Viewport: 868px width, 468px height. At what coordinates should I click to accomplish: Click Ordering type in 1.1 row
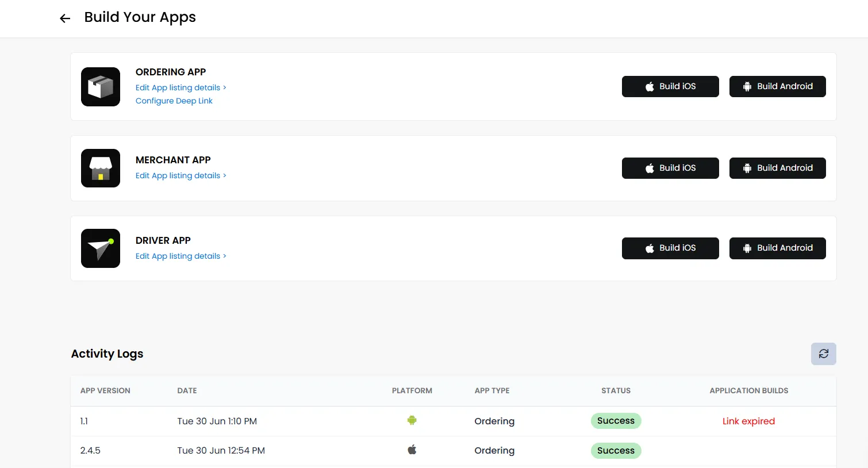(x=494, y=421)
